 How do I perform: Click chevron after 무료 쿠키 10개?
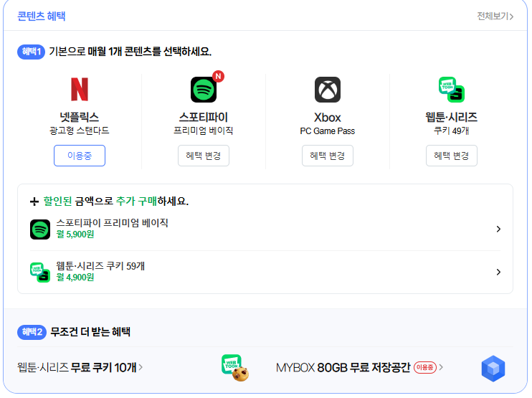tap(141, 367)
